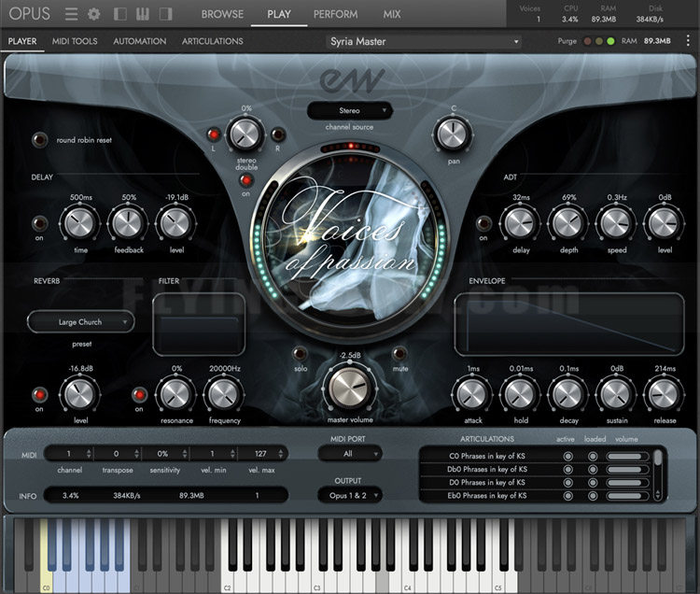Click the master volume knob
This screenshot has height=594, width=700.
[x=350, y=388]
